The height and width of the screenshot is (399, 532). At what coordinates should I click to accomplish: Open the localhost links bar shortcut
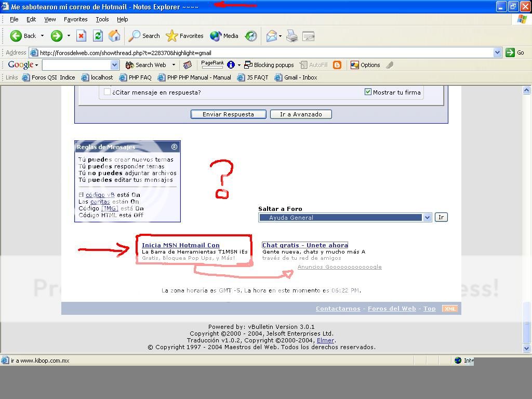[97, 77]
